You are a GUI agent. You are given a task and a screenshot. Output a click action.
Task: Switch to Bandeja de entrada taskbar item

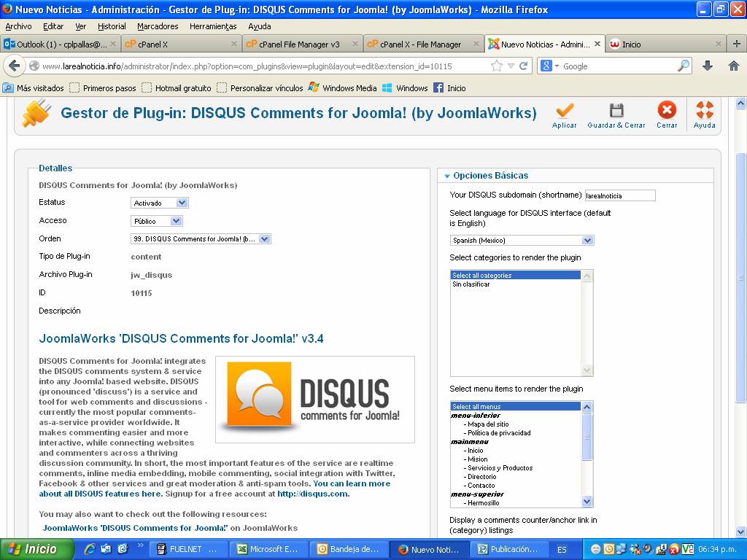(x=349, y=549)
